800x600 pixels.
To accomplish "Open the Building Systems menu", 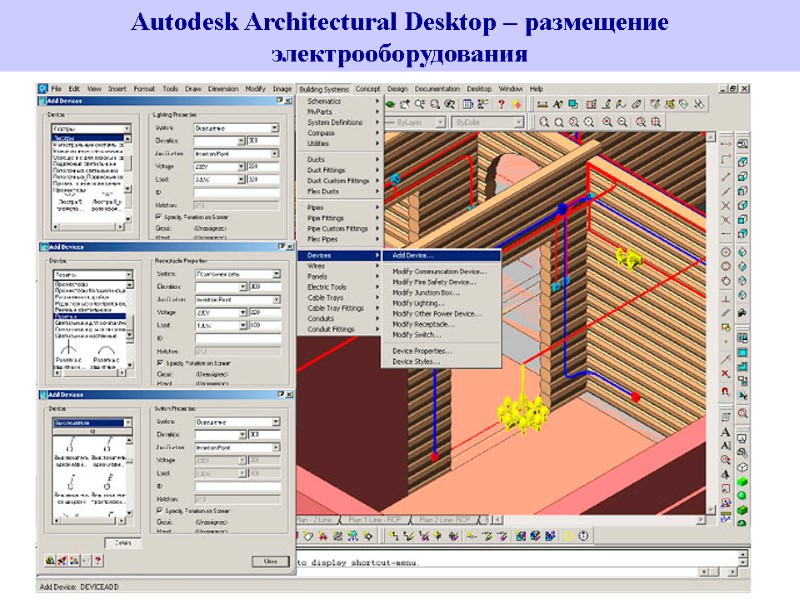I will click(324, 89).
